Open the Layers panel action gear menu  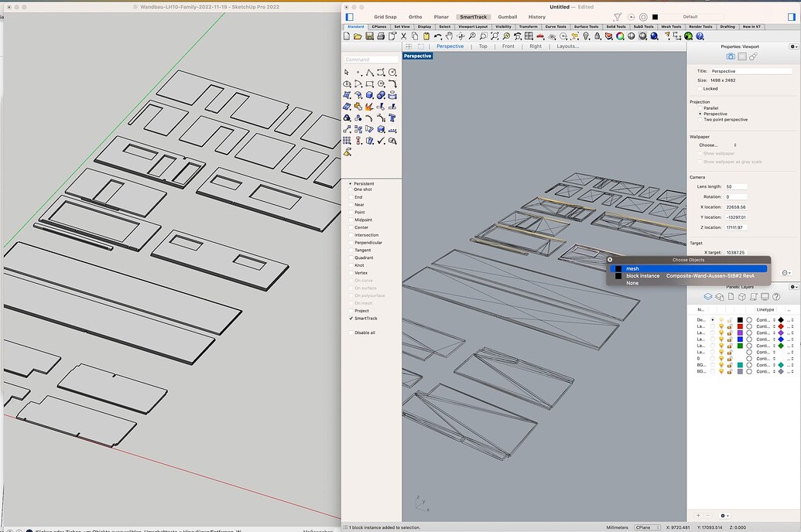724,515
